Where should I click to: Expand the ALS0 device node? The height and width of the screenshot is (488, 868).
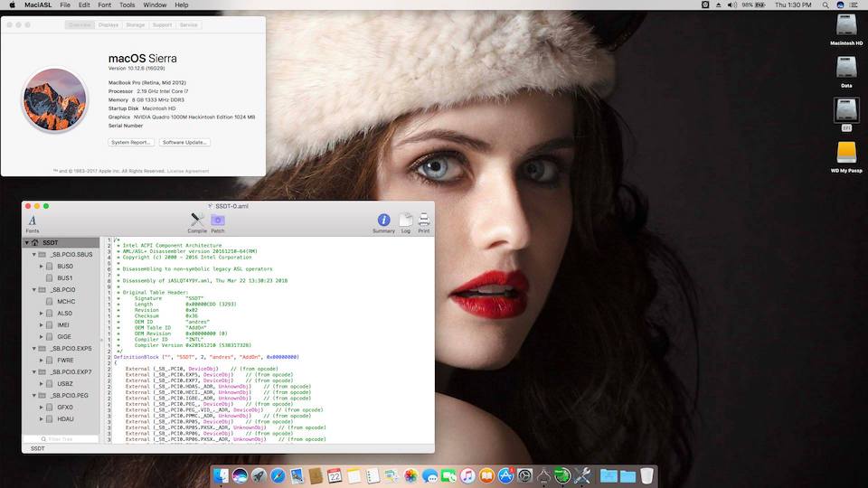point(41,313)
